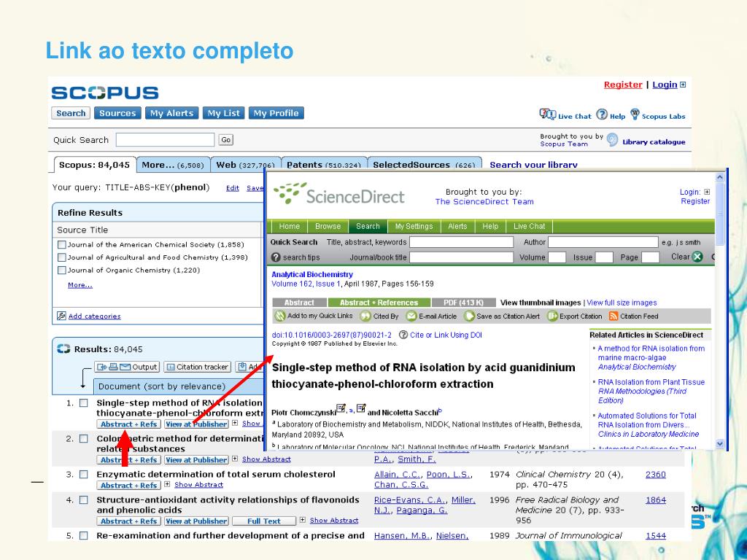The image size is (747, 560).
Task: Click the author note icon beside Piotr Chomczynski
Action: 341,408
